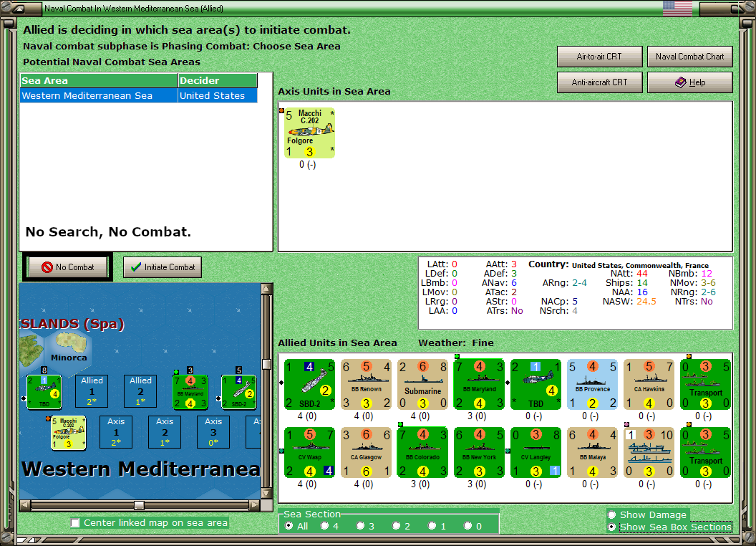Click BB Maryland counter on the map
Image resolution: width=756 pixels, height=546 pixels.
point(190,391)
